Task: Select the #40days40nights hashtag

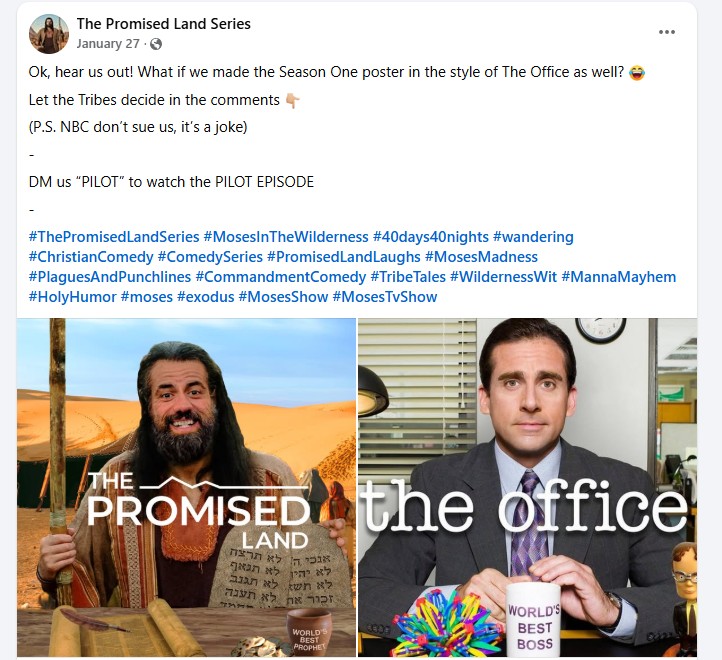Action: (x=431, y=237)
